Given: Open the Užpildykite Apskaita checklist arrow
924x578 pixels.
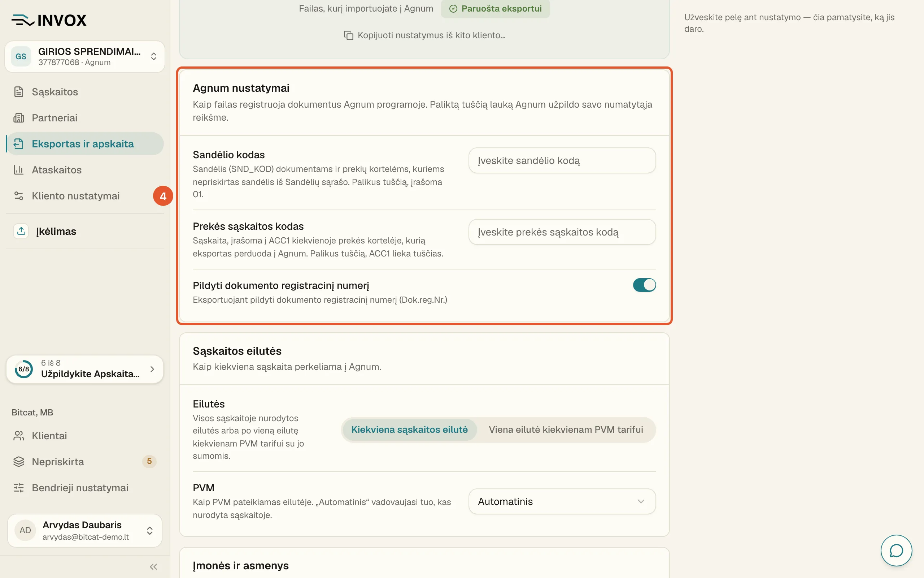Looking at the screenshot, I should coord(152,369).
